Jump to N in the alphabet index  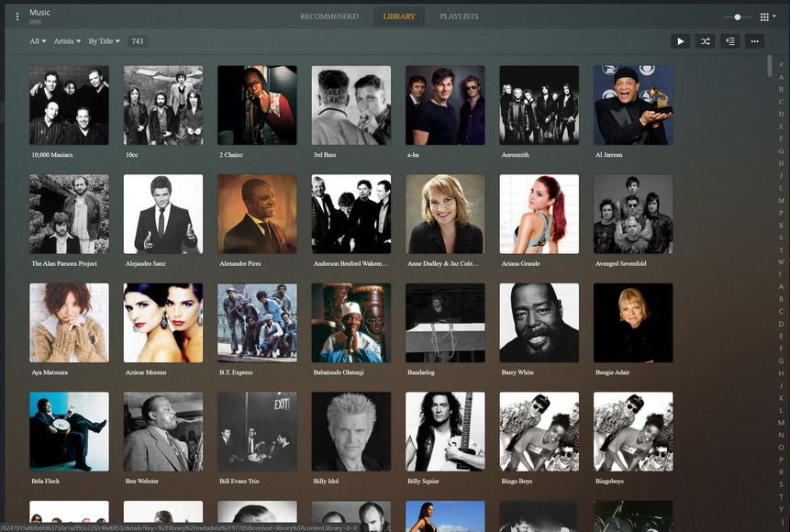[781, 435]
